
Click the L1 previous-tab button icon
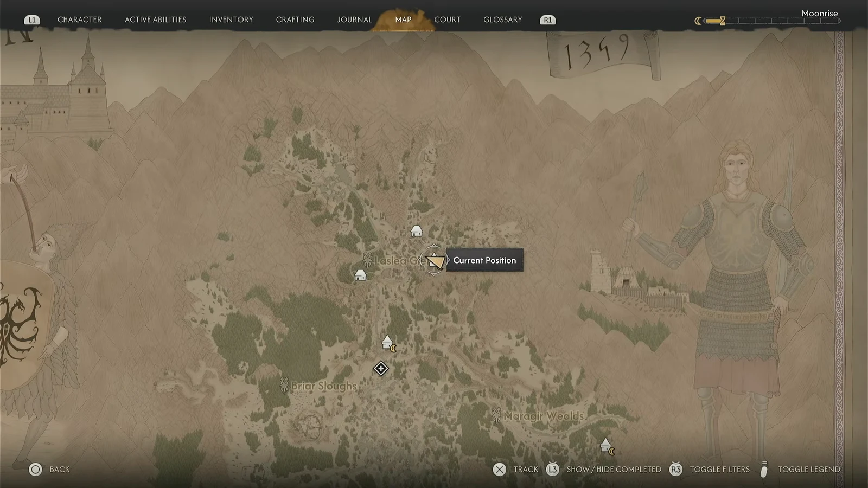pos(32,20)
